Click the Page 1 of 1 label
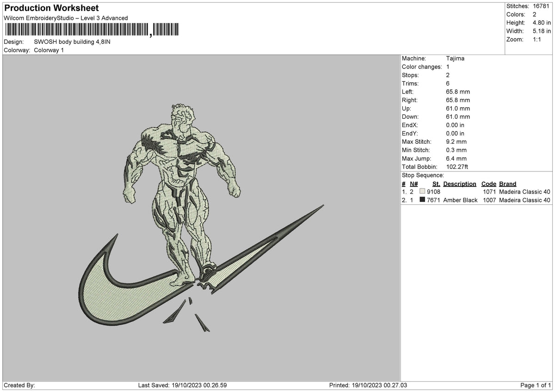Screen dimensions: 555x392 coord(536,385)
